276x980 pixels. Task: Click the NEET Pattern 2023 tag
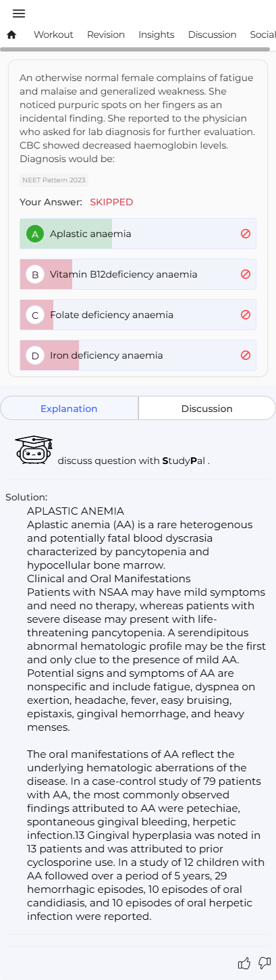54,180
